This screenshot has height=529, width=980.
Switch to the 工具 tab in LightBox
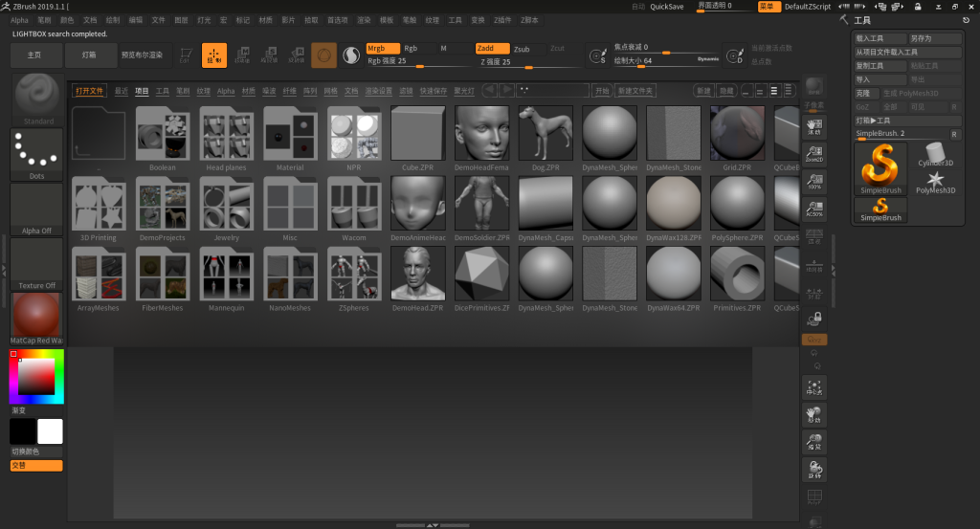[x=163, y=91]
